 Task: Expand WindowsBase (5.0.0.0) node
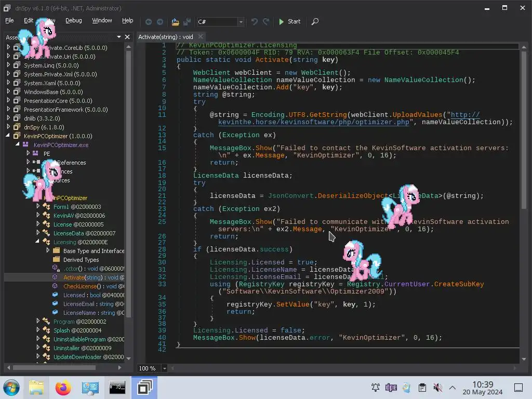tap(8, 91)
